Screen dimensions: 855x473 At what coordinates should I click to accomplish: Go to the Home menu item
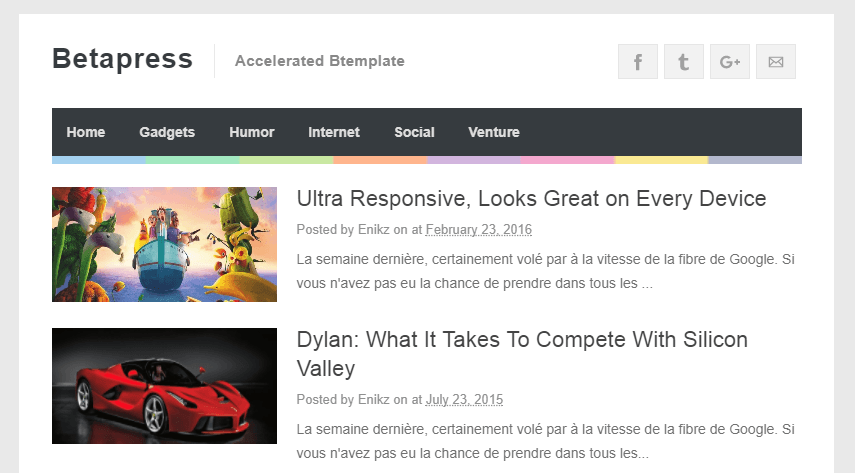(86, 132)
